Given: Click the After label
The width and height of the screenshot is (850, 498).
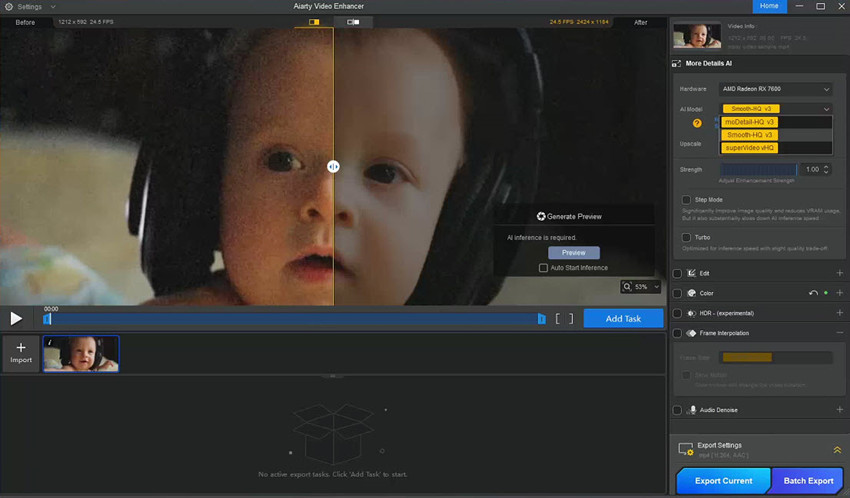Looking at the screenshot, I should pyautogui.click(x=641, y=22).
